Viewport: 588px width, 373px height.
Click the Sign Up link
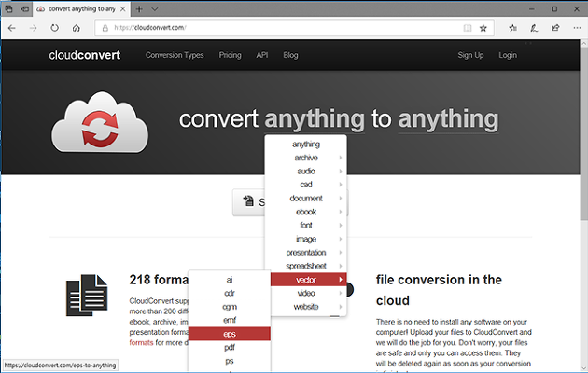(x=470, y=55)
